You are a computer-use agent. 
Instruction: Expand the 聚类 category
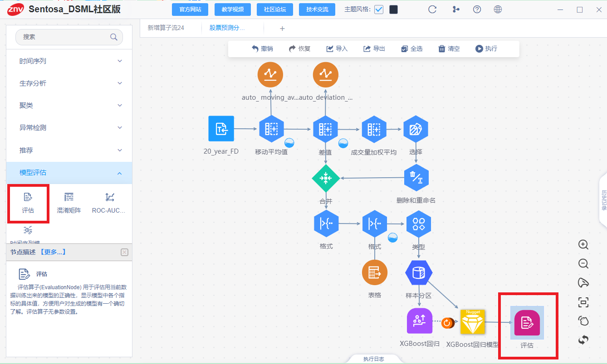tap(69, 106)
